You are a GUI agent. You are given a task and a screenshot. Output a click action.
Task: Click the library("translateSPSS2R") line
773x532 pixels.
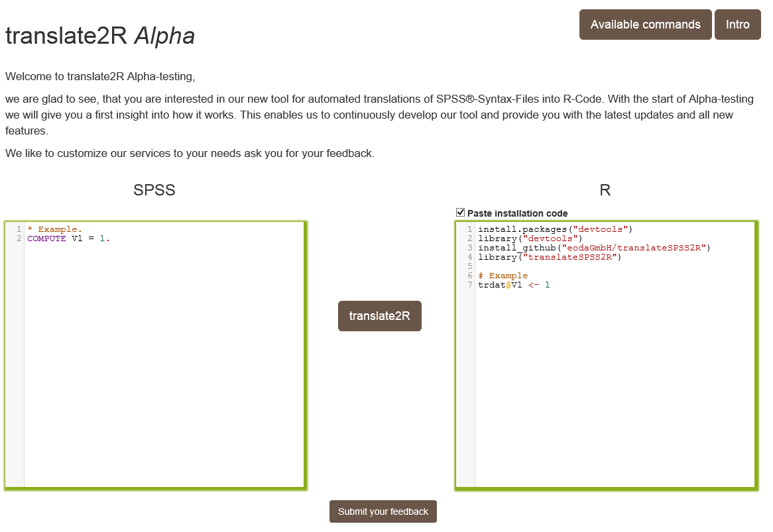(550, 257)
